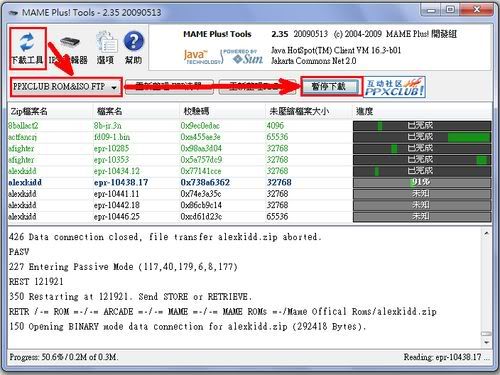The height and width of the screenshot is (375, 500).
Task: Click the log line '227 Entering Passive Mode'
Action: tap(123, 267)
